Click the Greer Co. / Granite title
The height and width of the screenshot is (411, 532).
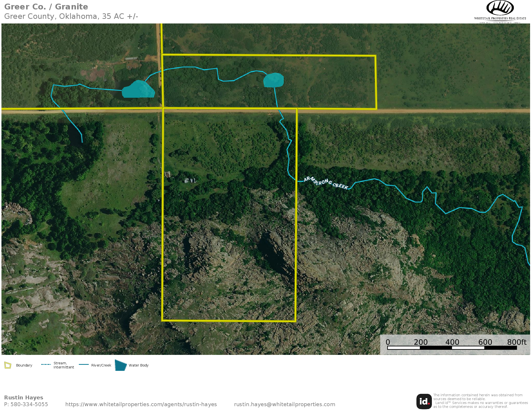(46, 7)
